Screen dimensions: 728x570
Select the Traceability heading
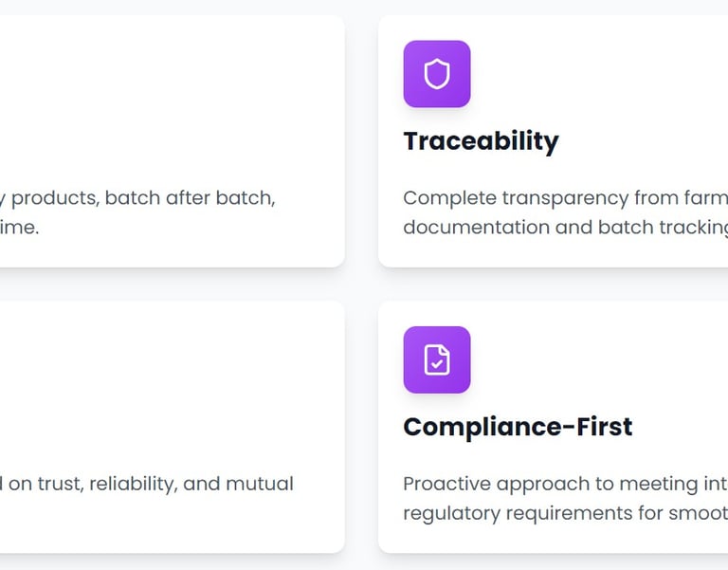click(x=481, y=141)
